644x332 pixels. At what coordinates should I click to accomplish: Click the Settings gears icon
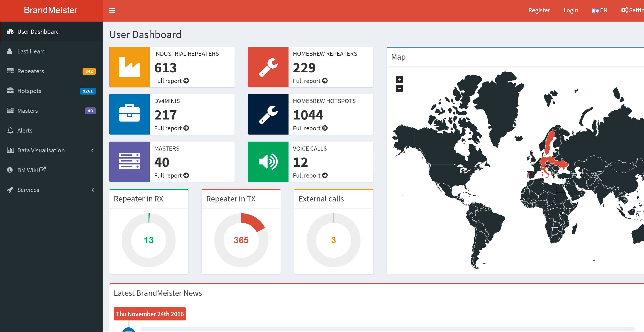[x=624, y=10]
